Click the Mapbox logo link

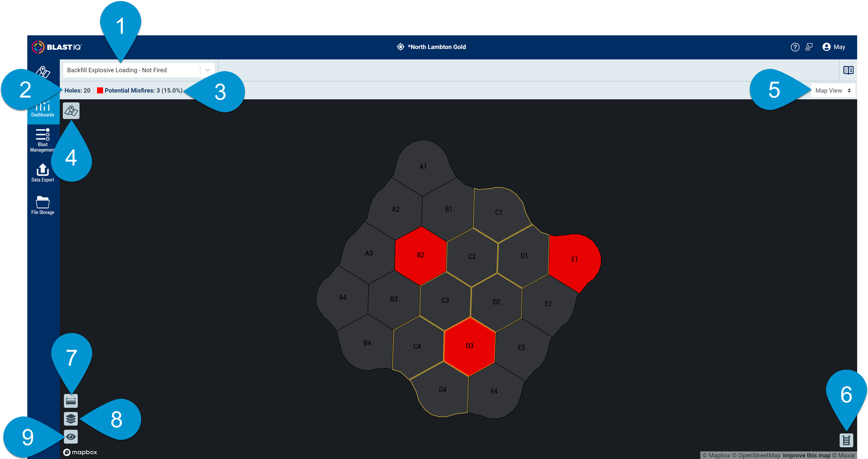coord(80,452)
